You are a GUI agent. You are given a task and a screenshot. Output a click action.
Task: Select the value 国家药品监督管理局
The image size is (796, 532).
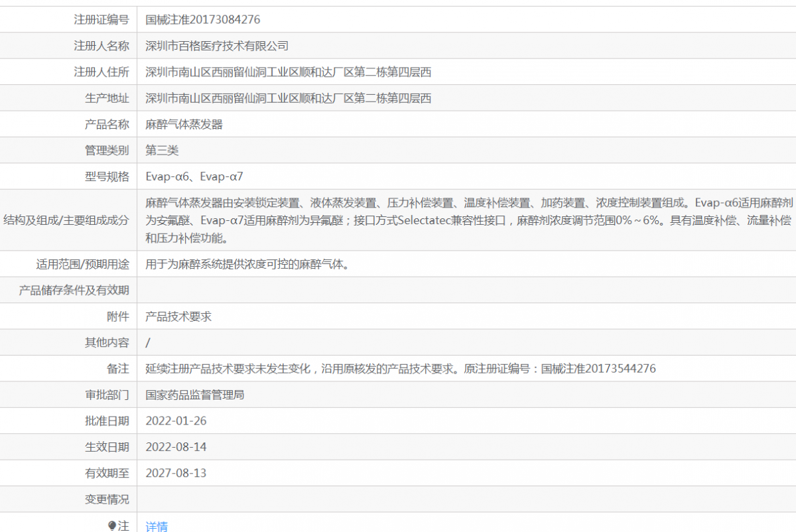(195, 395)
